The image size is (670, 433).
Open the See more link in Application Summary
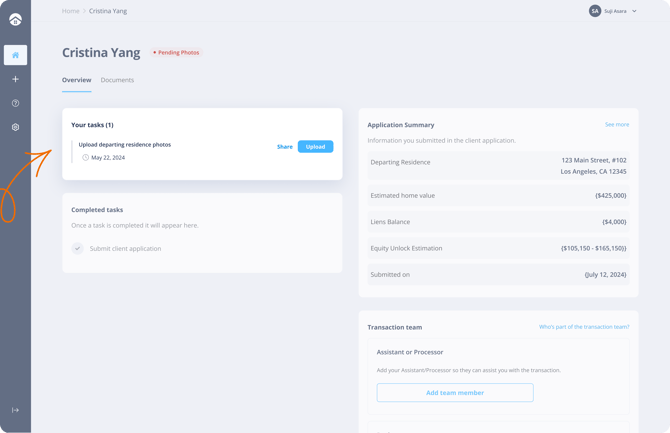(x=616, y=125)
